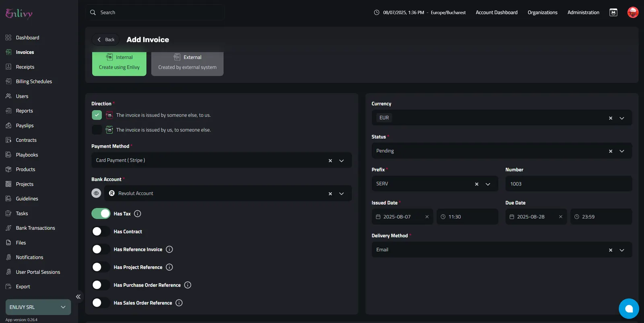Open the chat support bubble
644x323 pixels.
[629, 309]
